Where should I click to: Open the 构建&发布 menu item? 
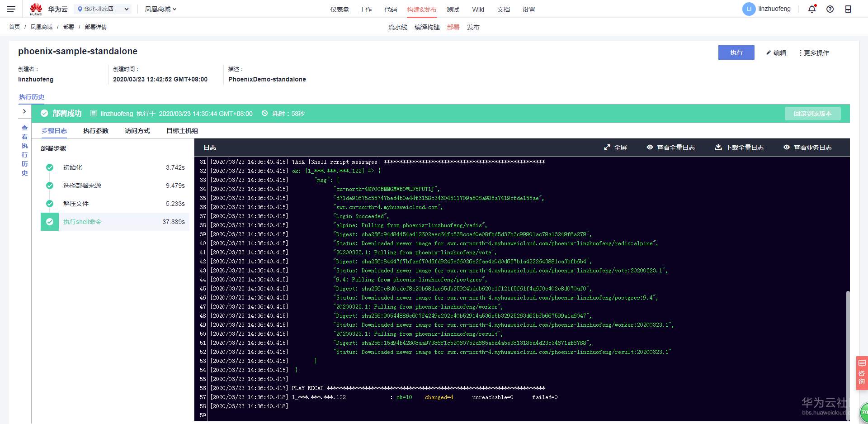[x=421, y=10]
